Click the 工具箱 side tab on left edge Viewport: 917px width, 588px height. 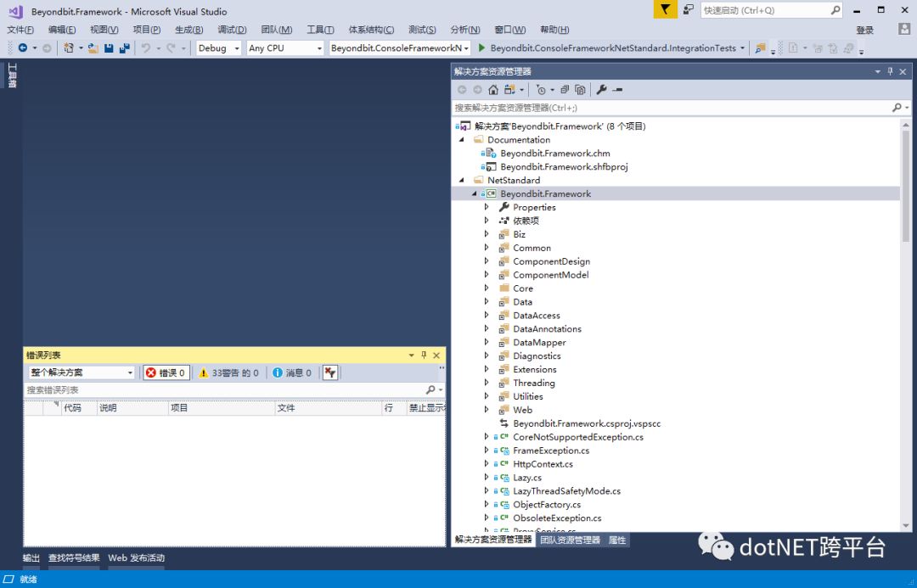(12, 76)
